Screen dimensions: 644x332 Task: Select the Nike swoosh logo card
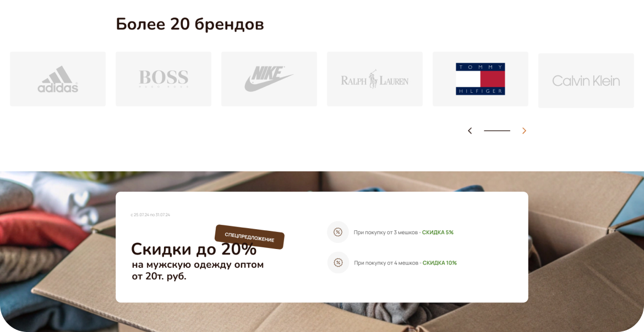269,79
